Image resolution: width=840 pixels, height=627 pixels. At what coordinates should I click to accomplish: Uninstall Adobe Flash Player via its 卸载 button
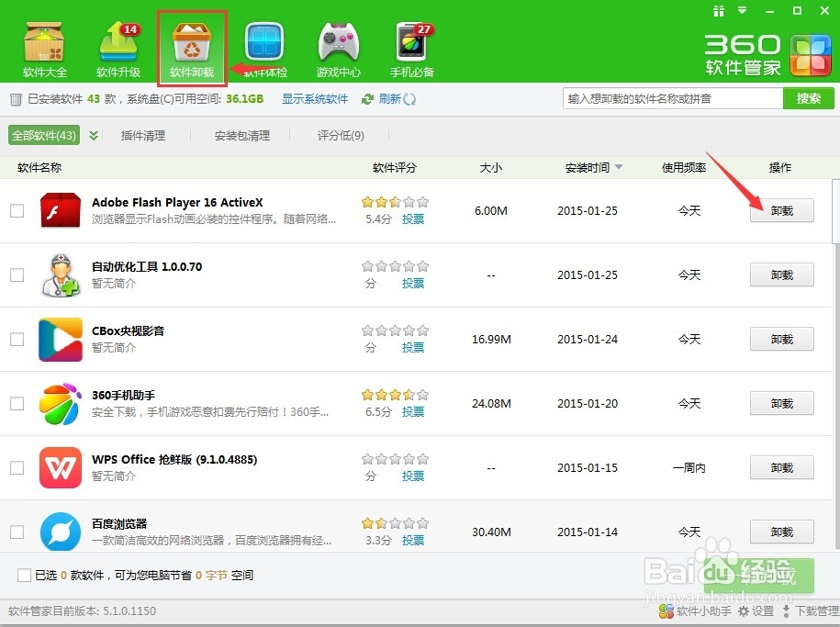[781, 210]
